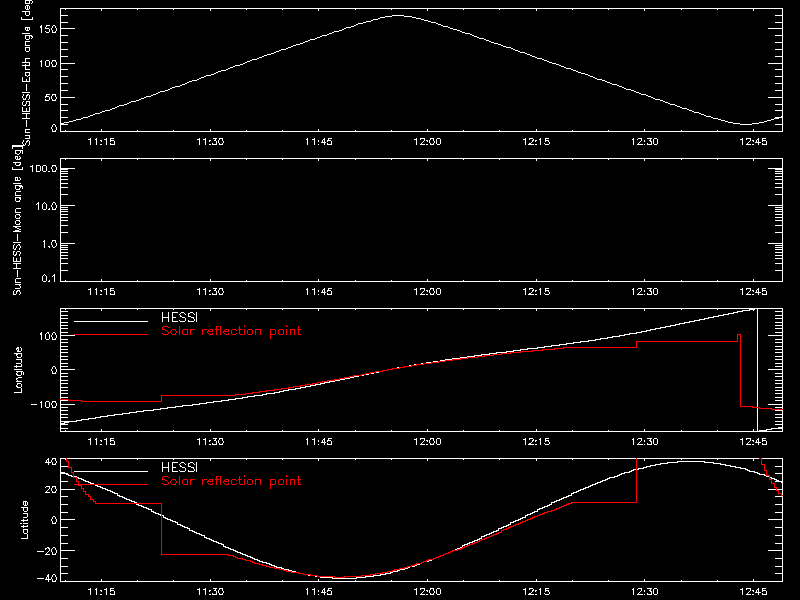Click -20 tick on Latitude axis
This screenshot has width=800, height=600.
click(46, 551)
